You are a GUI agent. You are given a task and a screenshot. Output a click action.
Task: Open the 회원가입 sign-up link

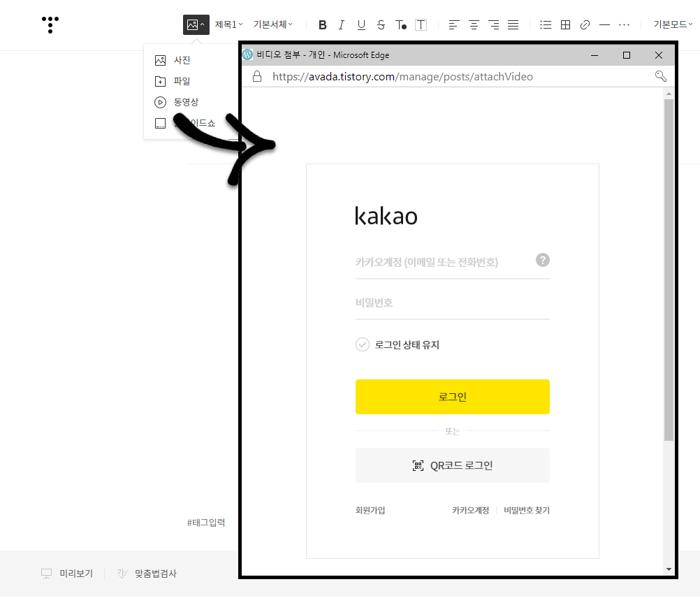[x=370, y=510]
